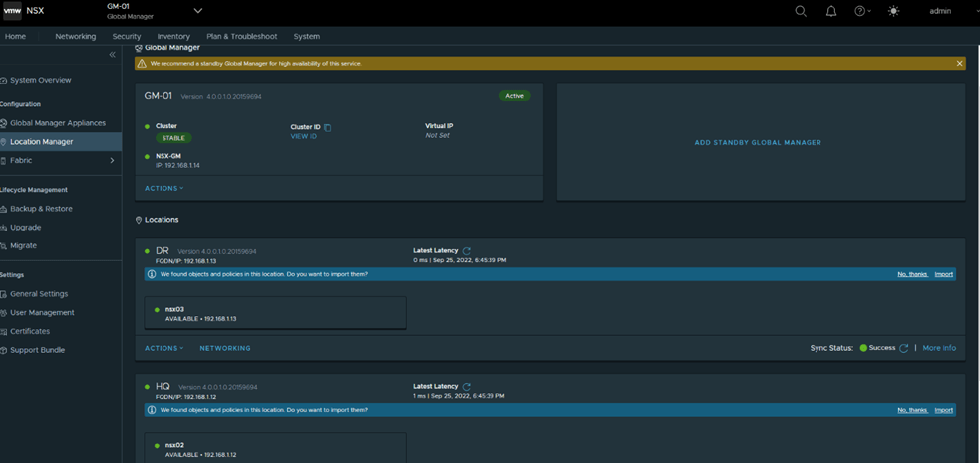Open the Security tab
Image resolution: width=980 pixels, height=463 pixels.
click(127, 36)
